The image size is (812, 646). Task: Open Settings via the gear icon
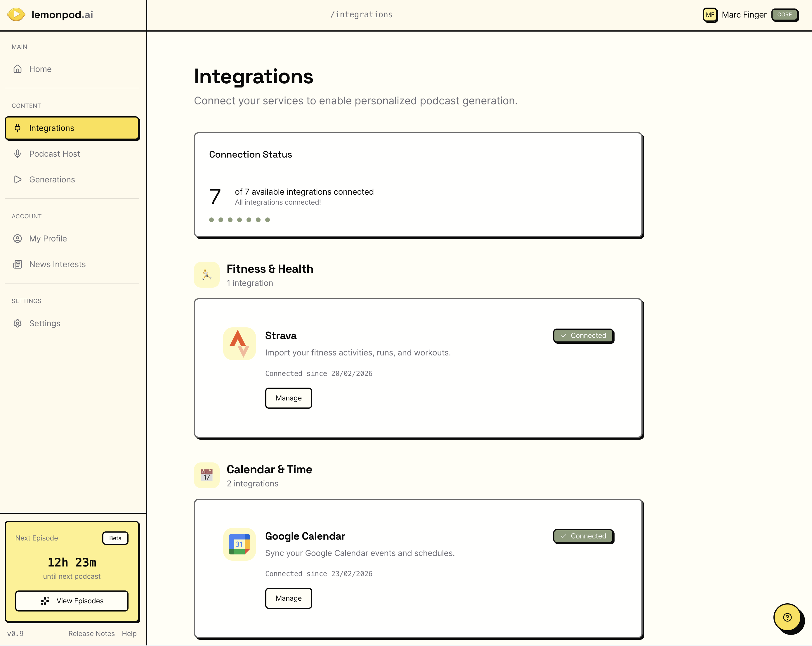pos(18,323)
